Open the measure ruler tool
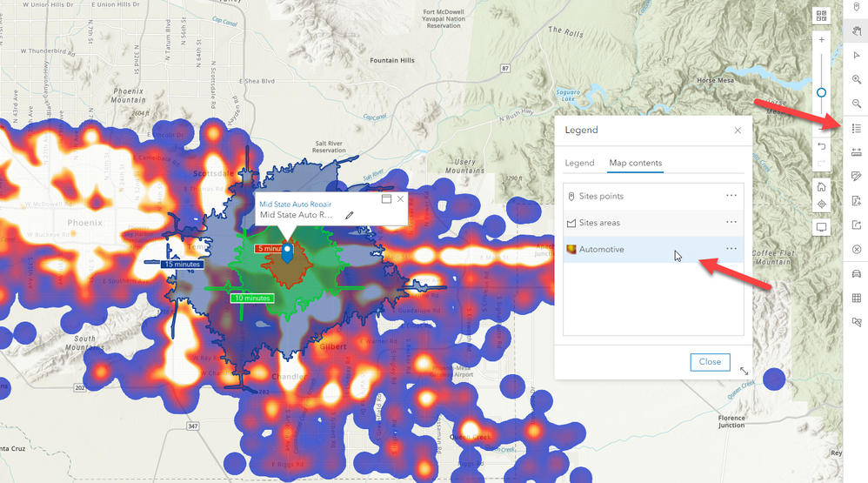 coord(857,152)
